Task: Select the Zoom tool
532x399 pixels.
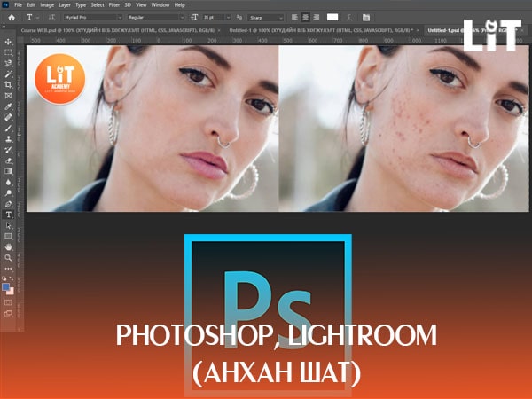Action: click(8, 258)
